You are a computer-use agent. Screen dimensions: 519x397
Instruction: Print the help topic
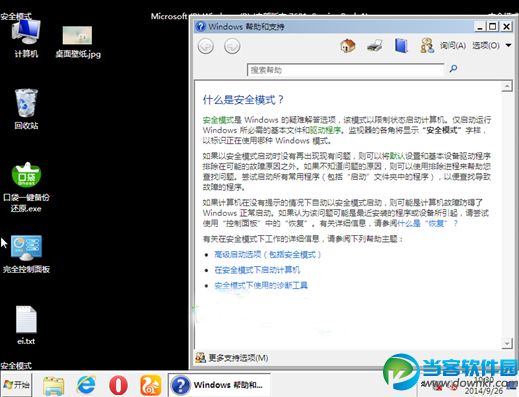tap(375, 46)
